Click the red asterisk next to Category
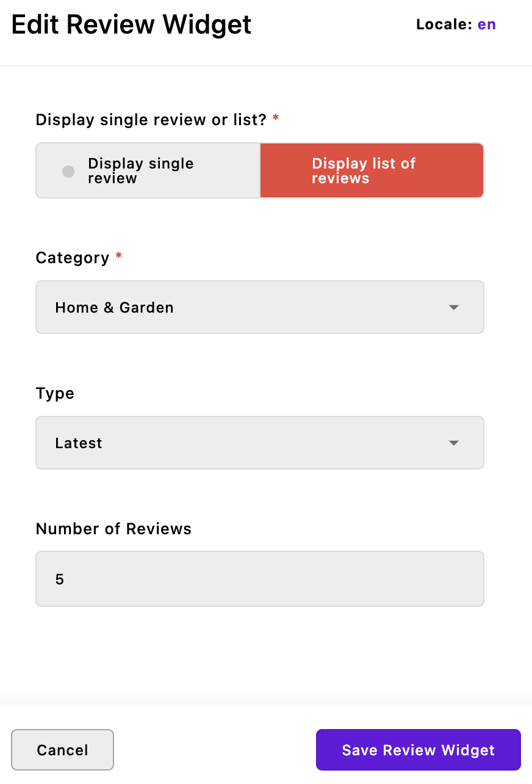 coord(117,256)
